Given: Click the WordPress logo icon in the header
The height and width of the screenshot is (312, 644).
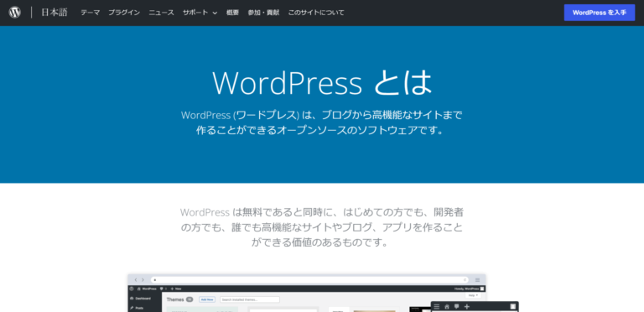Looking at the screenshot, I should click(x=15, y=13).
